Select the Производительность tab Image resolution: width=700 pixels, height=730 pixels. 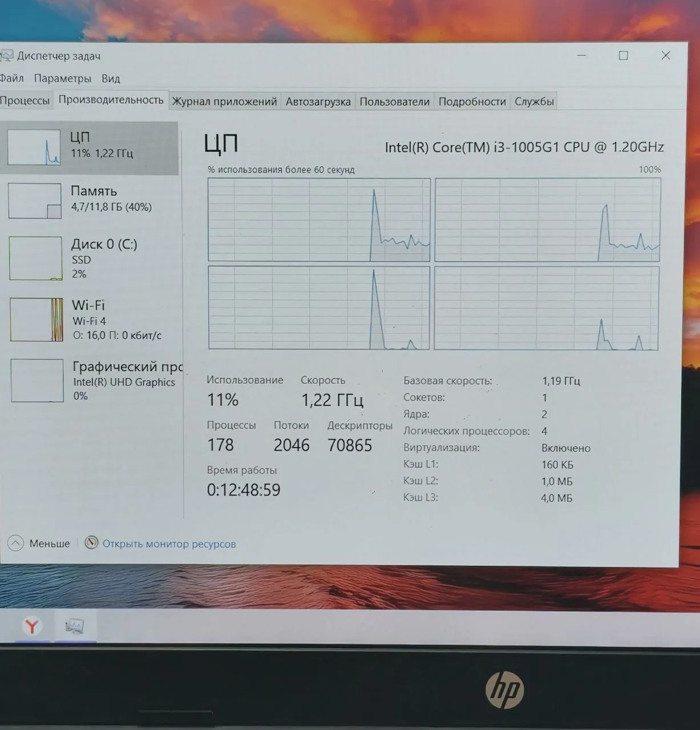coord(111,100)
